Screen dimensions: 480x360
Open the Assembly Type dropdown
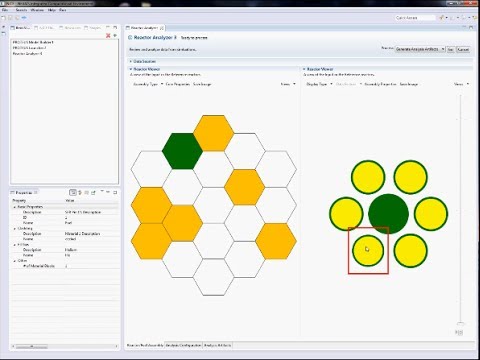148,84
